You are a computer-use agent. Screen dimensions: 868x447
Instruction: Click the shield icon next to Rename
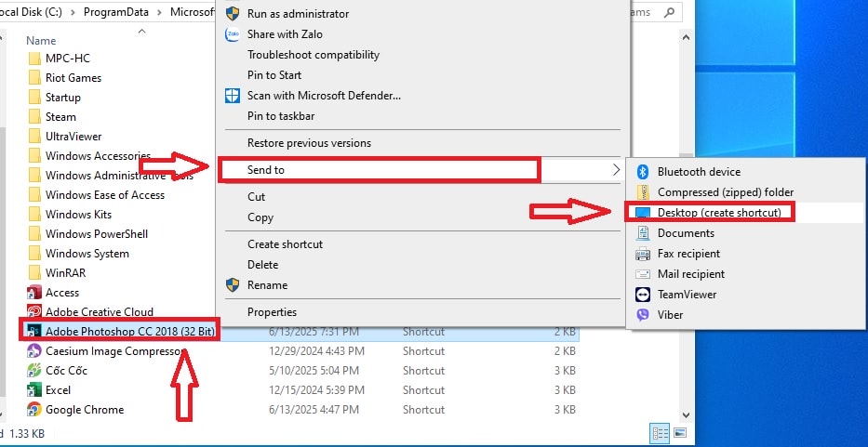(233, 285)
